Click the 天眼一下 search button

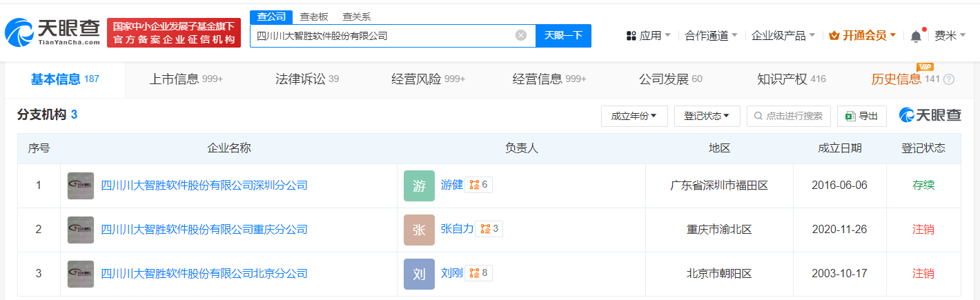(x=563, y=35)
